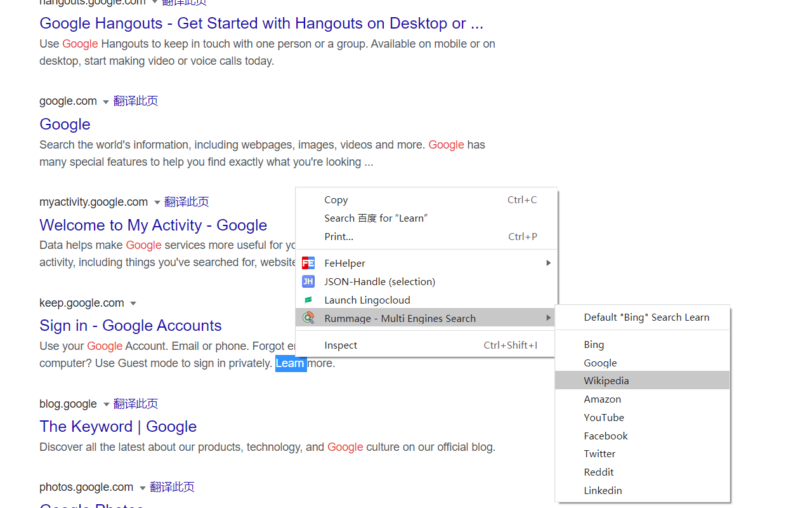Screen dimensions: 812x508
Task: Click the keep.google.com URL text
Action: click(82, 303)
